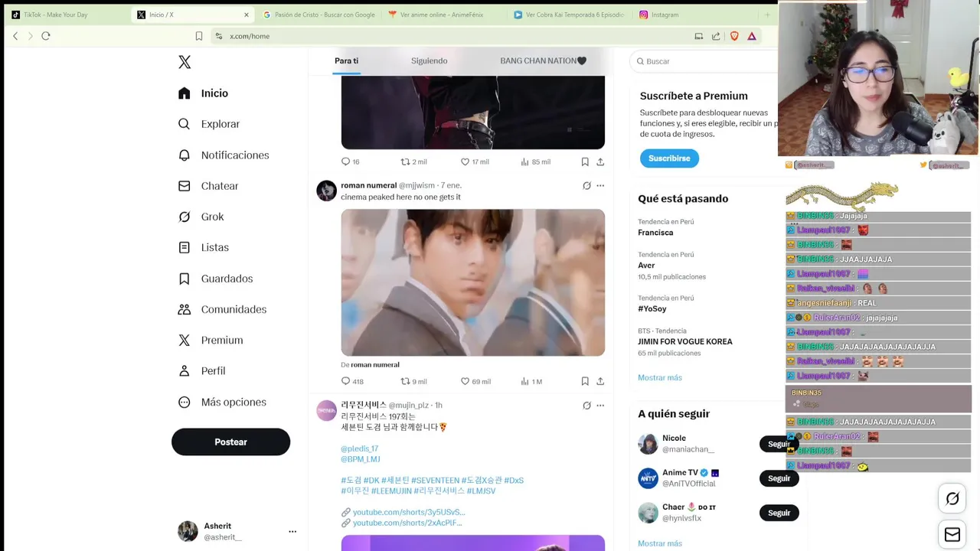This screenshot has height=551, width=980.
Task: Click the Postear button
Action: pyautogui.click(x=230, y=442)
